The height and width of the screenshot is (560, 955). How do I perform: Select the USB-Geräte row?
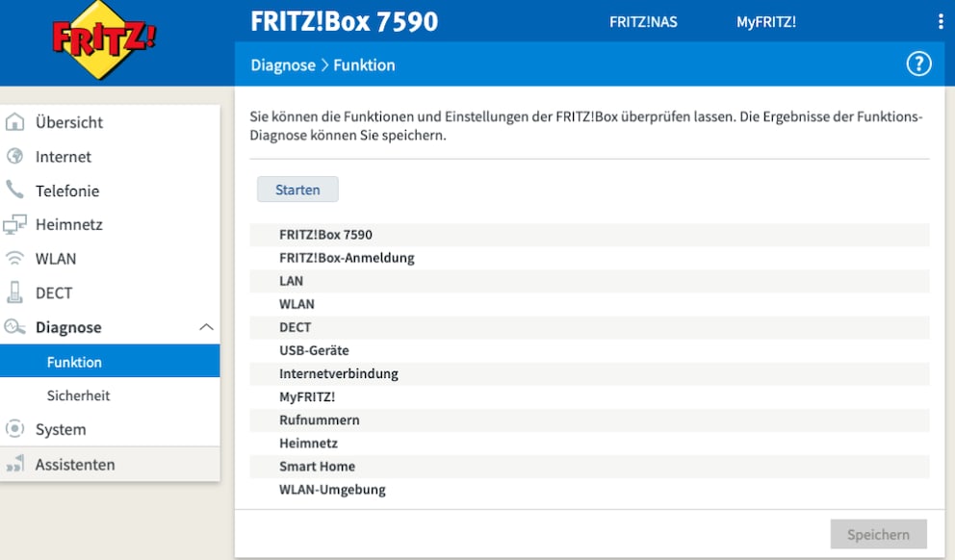coord(589,350)
